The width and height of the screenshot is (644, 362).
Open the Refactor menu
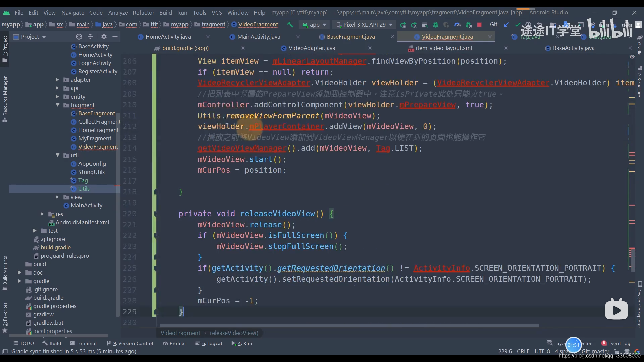click(143, 13)
